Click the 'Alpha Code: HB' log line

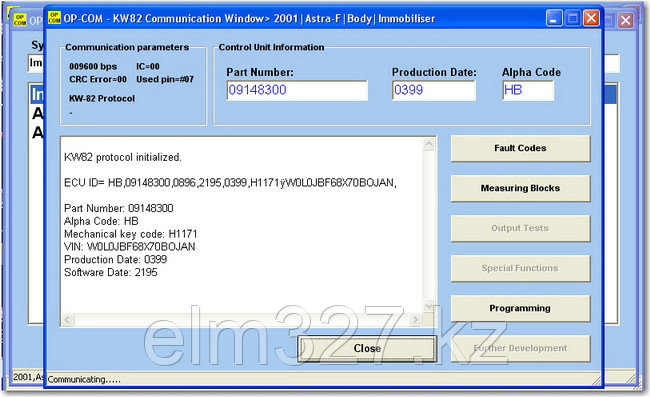click(x=101, y=221)
